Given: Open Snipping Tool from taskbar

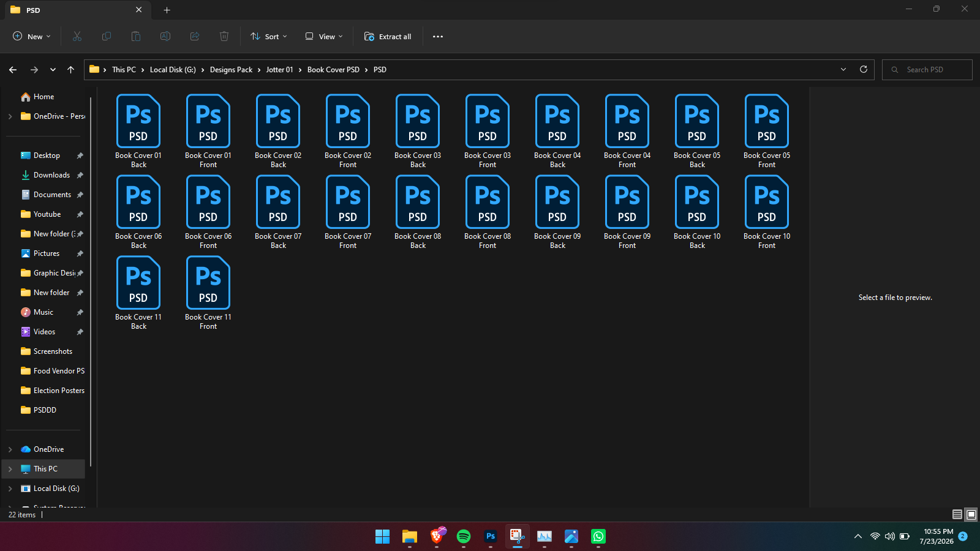Looking at the screenshot, I should tap(518, 537).
